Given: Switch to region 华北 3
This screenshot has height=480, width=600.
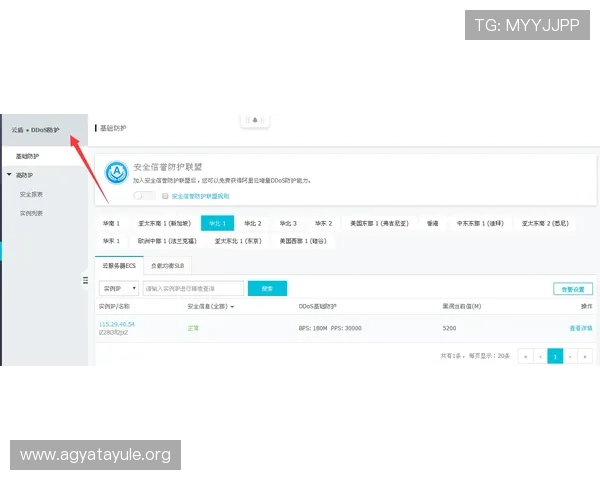Looking at the screenshot, I should (288, 223).
